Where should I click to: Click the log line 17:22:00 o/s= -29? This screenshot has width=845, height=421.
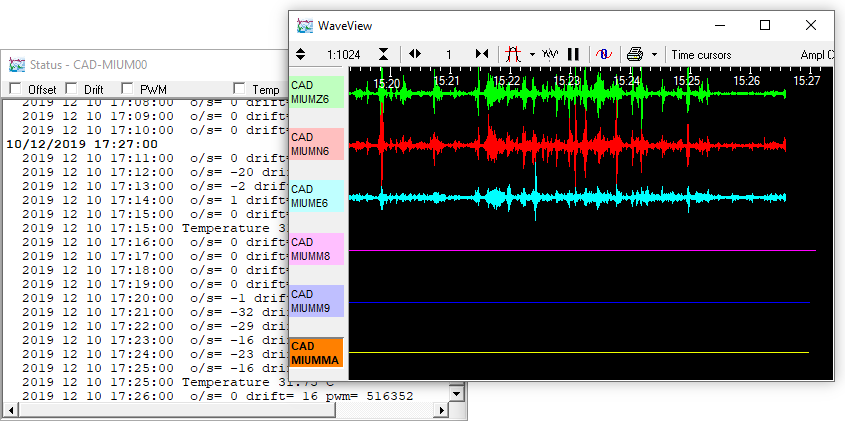click(154, 326)
